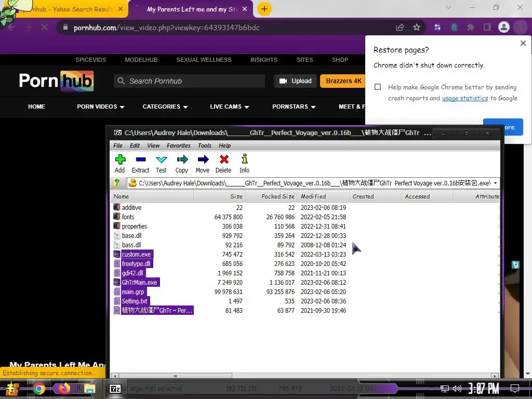Extract files with the Extract toolbar icon
This screenshot has height=399, width=532.
[x=140, y=164]
